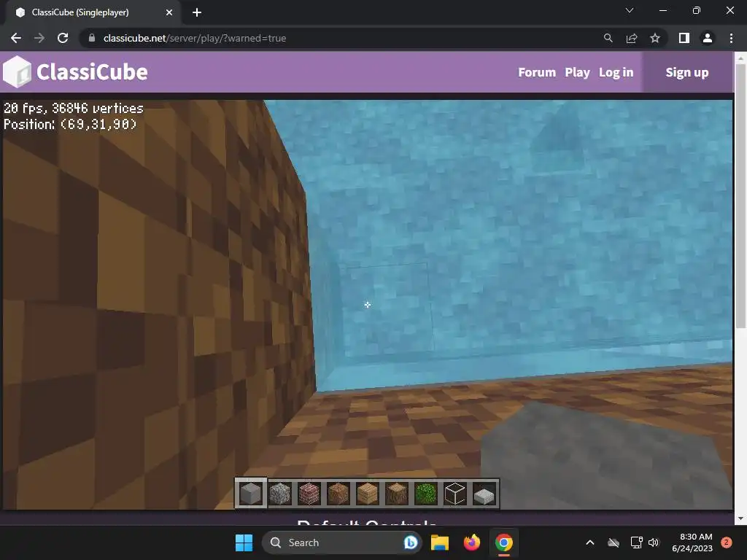This screenshot has width=747, height=560.
Task: Open network status icon in tray
Action: pyautogui.click(x=636, y=542)
